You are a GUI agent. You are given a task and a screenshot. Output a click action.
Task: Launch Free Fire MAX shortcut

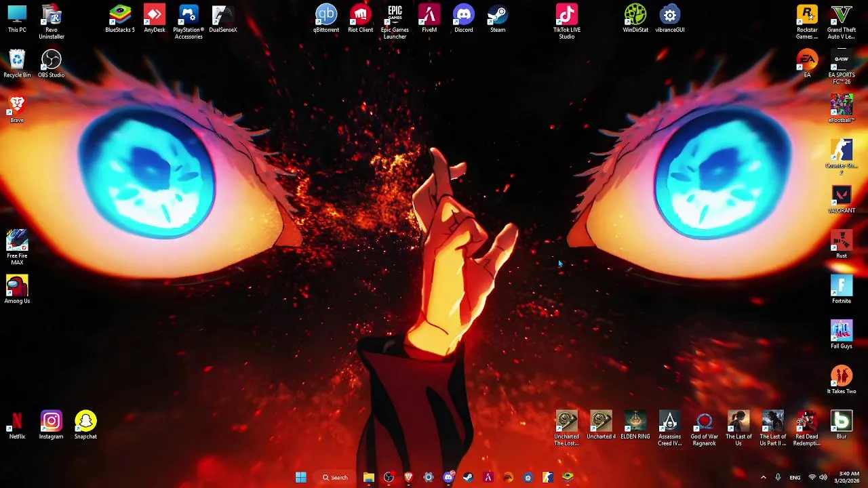pos(17,247)
